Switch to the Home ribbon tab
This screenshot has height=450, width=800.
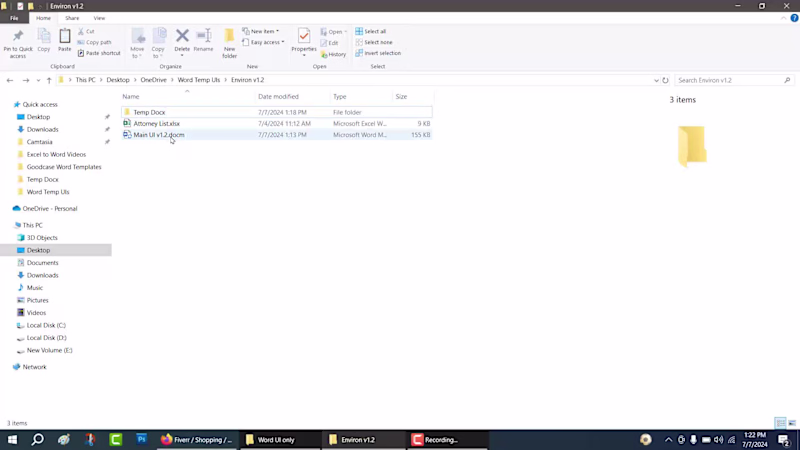pyautogui.click(x=43, y=18)
